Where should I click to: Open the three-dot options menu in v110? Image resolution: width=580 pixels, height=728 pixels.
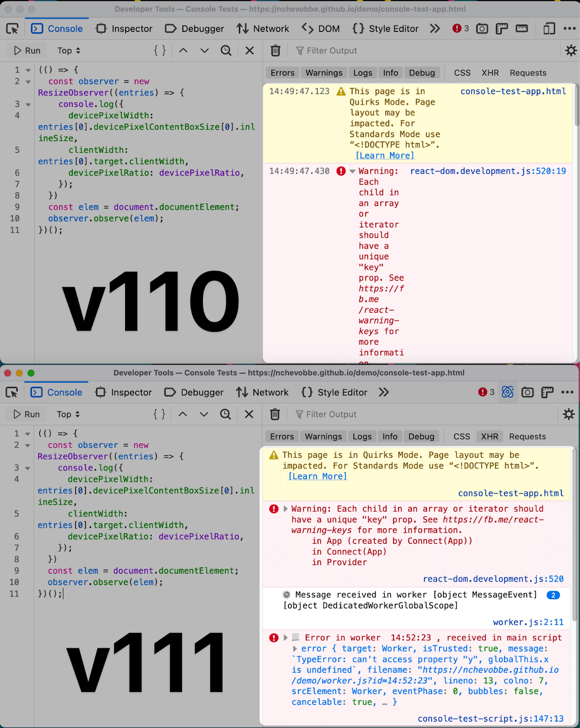pos(570,29)
